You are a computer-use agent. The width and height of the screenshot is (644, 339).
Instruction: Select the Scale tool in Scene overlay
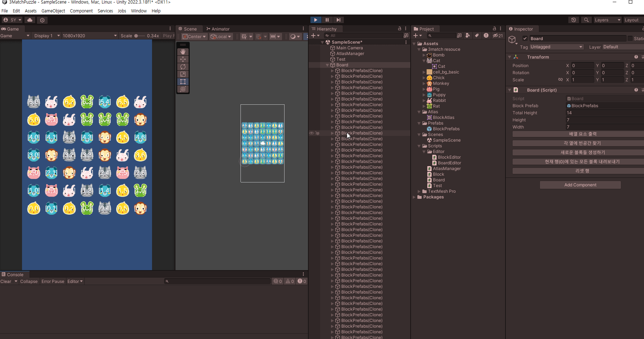[183, 74]
